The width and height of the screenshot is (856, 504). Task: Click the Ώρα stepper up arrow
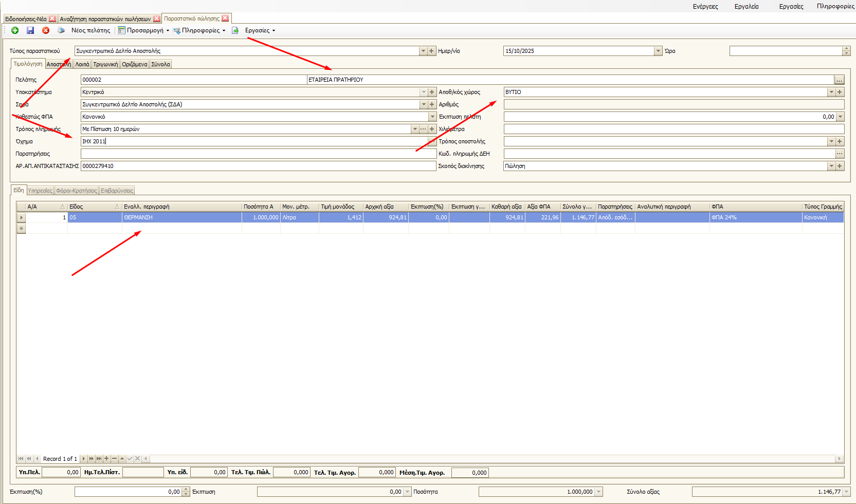847,48
